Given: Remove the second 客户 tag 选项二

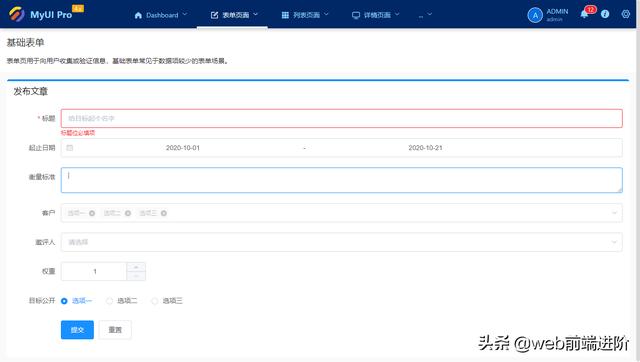Looking at the screenshot, I should [x=128, y=213].
